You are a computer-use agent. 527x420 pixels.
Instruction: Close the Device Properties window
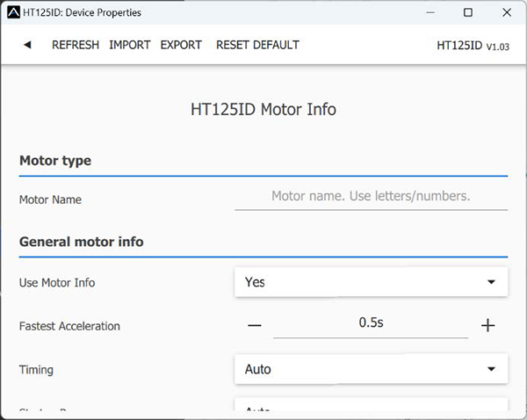click(x=507, y=12)
